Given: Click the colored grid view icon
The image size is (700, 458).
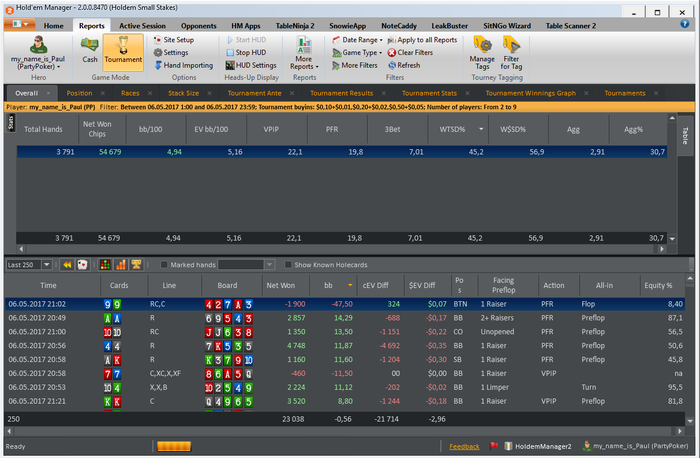Looking at the screenshot, I should (x=105, y=265).
